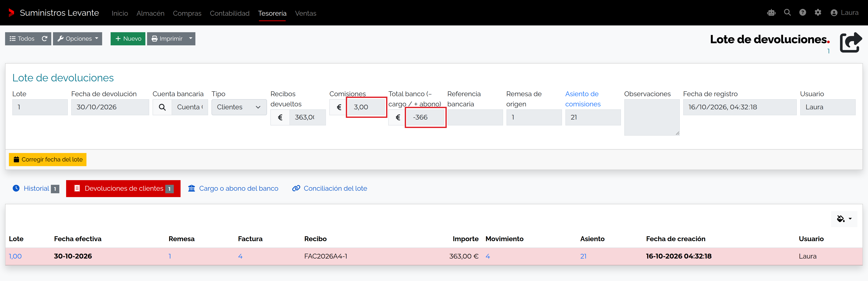This screenshot has height=281, width=868.
Task: Switch to the Historial tab
Action: tap(36, 189)
